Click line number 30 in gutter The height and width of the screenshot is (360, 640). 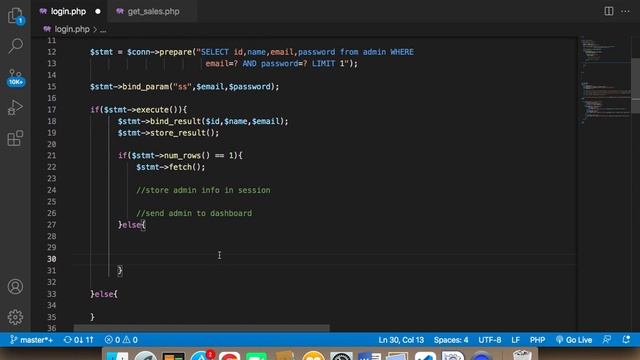pyautogui.click(x=51, y=259)
